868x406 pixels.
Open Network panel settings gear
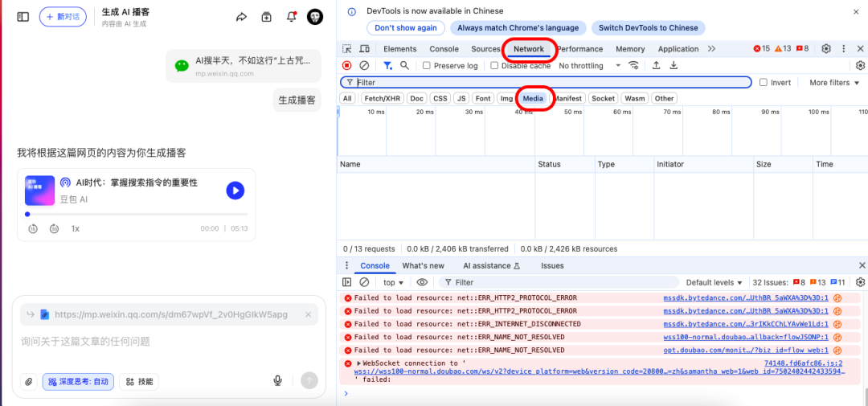pos(860,65)
